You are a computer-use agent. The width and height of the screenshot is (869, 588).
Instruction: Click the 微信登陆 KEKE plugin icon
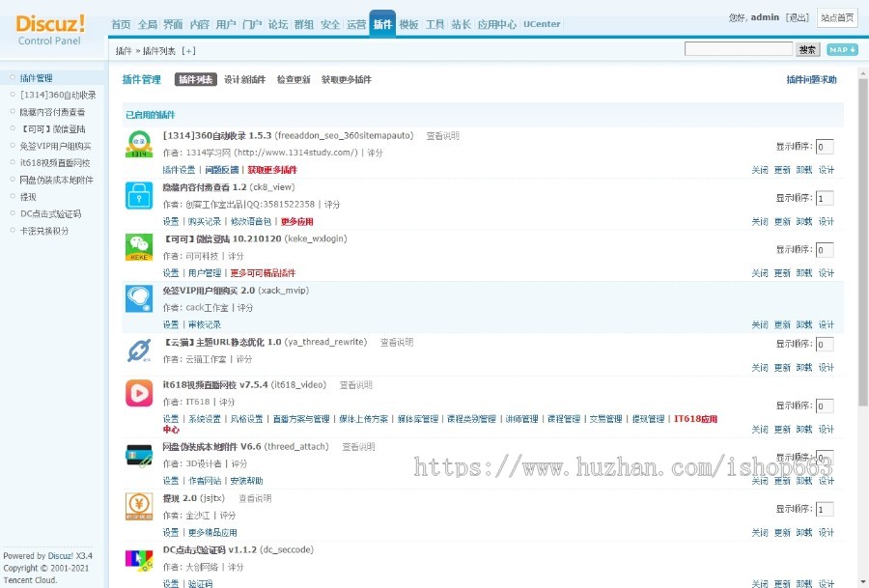coord(138,247)
